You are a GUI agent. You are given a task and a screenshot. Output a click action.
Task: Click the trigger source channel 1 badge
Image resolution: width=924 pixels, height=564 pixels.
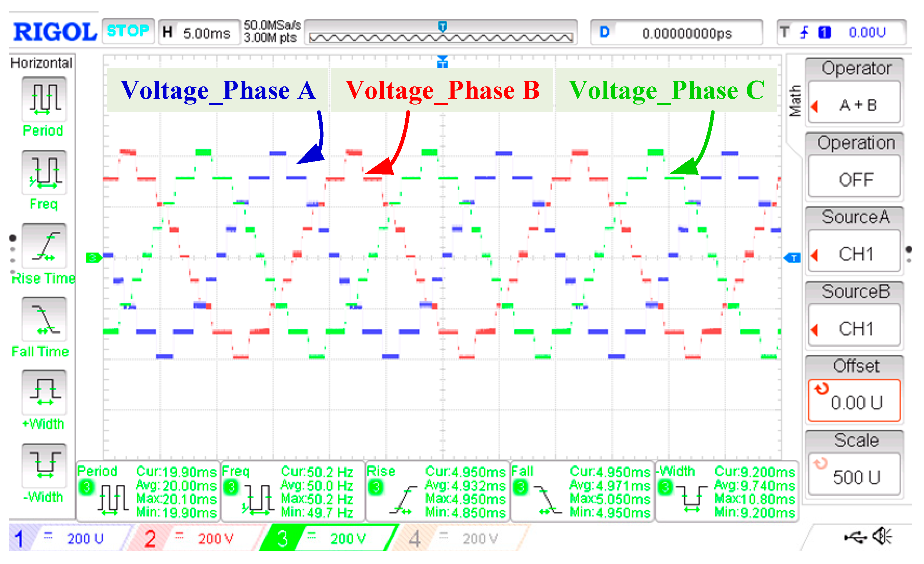pos(824,32)
